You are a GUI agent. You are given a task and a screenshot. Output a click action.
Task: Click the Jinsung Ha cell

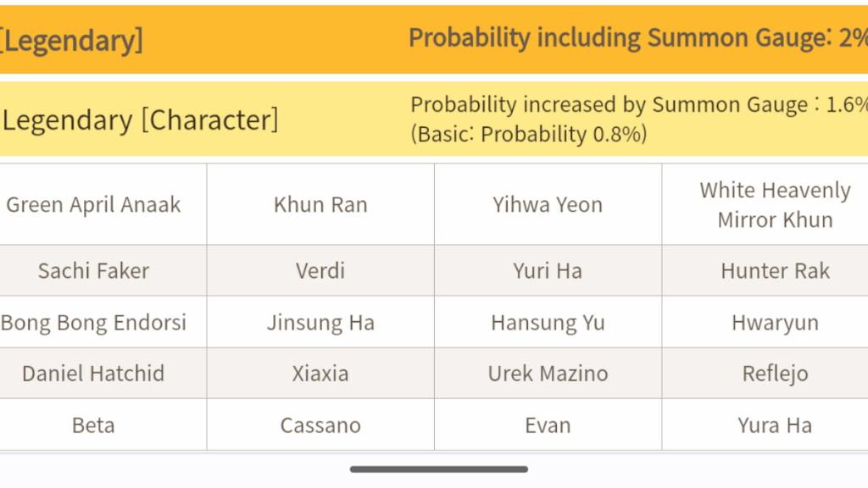coord(320,322)
